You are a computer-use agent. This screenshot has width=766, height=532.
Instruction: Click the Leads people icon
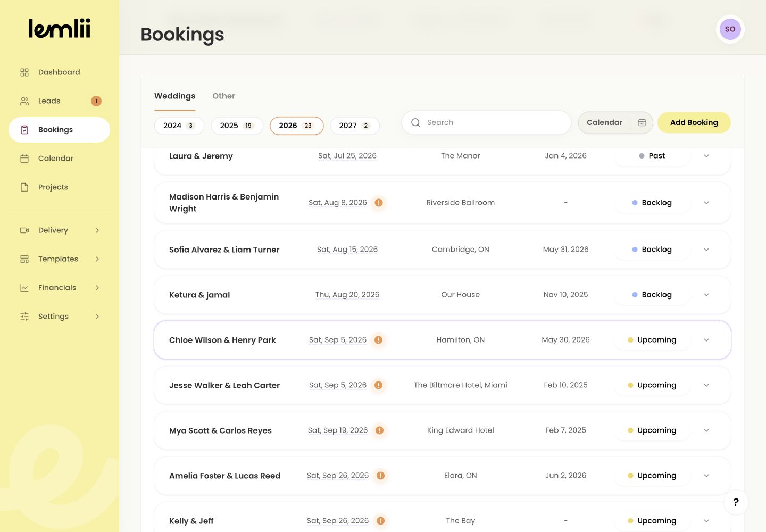click(x=24, y=101)
